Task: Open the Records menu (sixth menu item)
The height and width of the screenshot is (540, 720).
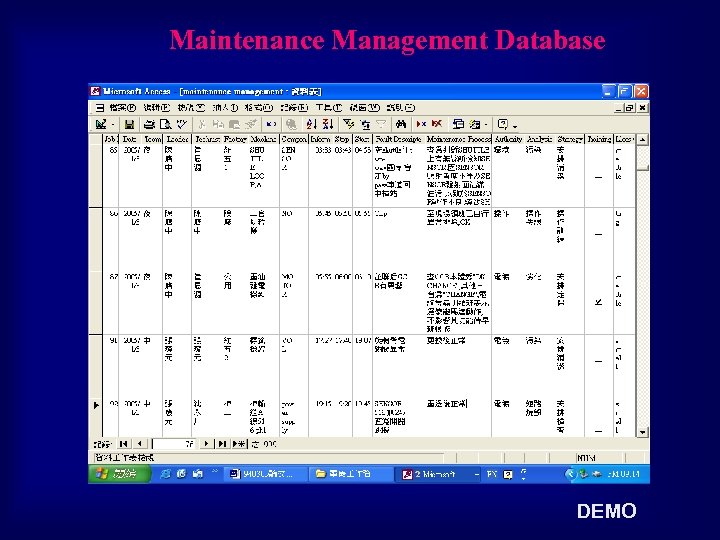Action: pos(294,108)
